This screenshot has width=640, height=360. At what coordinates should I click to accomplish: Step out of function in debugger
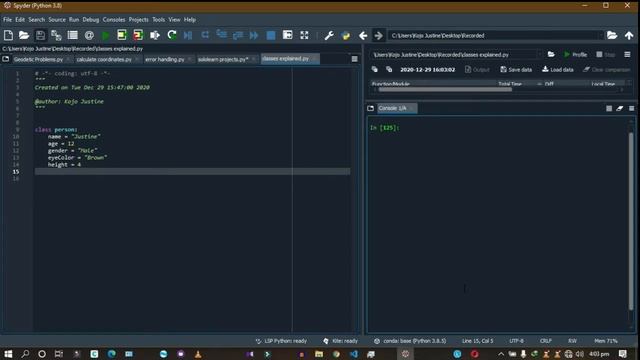click(238, 35)
